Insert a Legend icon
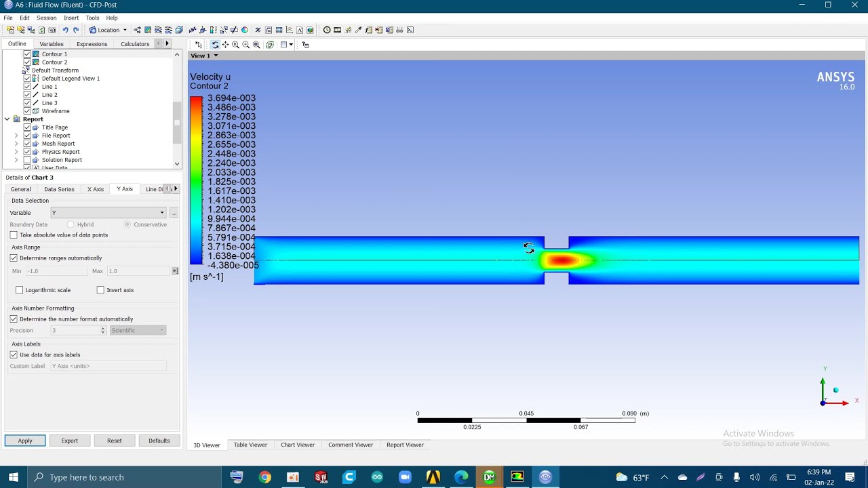 pos(213,30)
